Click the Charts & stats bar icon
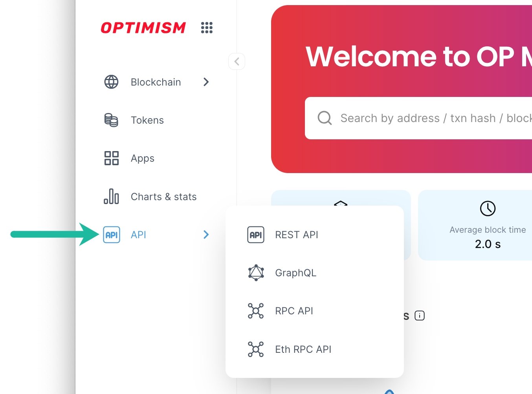 pos(111,196)
